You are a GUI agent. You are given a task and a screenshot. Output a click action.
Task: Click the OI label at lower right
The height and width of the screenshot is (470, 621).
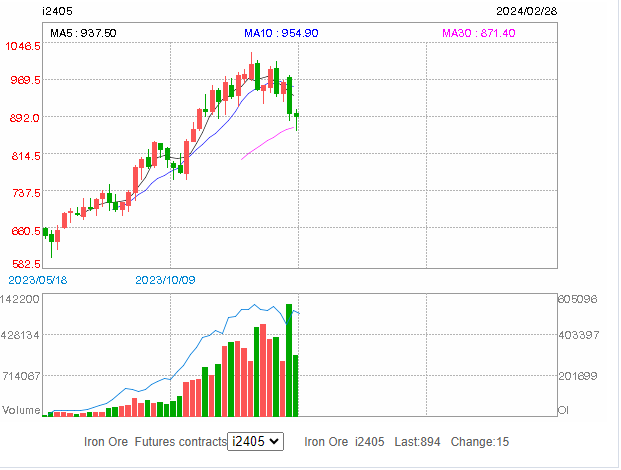pyautogui.click(x=563, y=410)
